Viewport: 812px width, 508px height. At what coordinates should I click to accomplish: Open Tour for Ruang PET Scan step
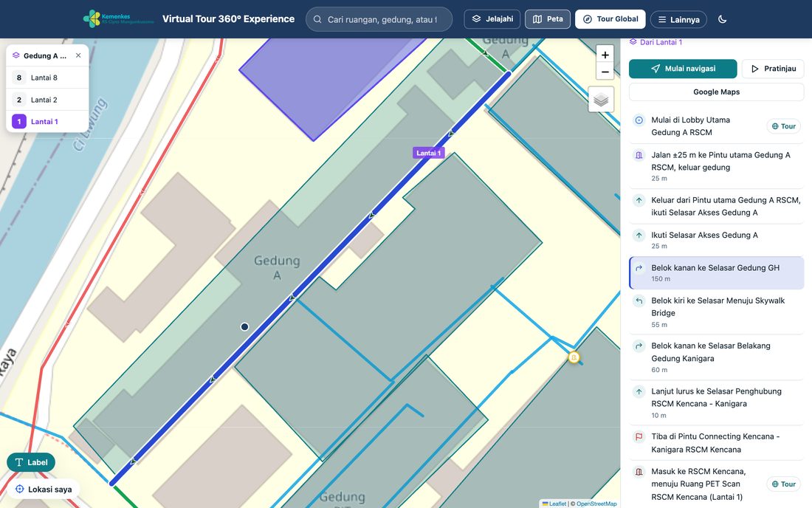coord(783,484)
